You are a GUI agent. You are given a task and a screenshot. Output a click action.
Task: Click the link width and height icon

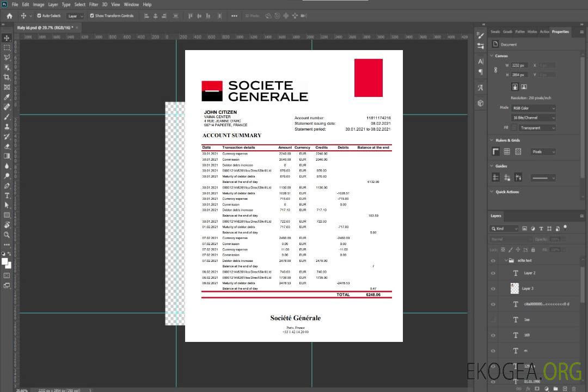click(x=495, y=70)
